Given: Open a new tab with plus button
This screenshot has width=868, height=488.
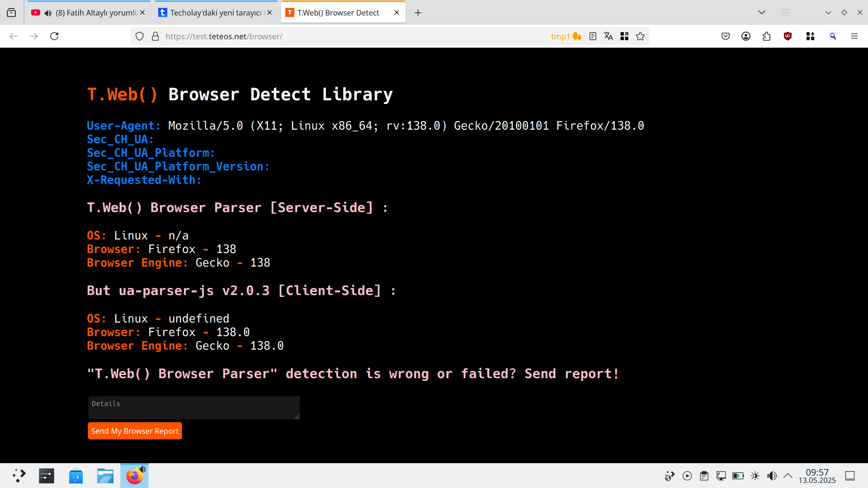Looking at the screenshot, I should pos(418,13).
